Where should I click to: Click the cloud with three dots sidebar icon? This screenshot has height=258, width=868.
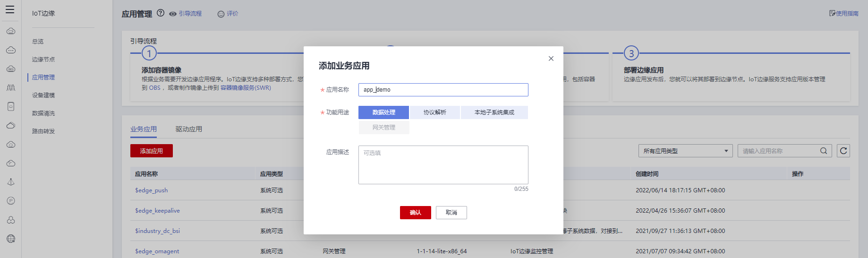pyautogui.click(x=11, y=50)
